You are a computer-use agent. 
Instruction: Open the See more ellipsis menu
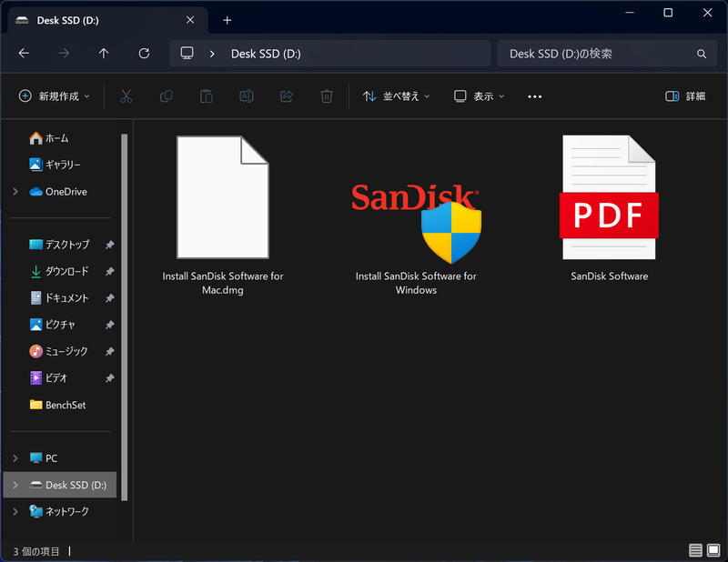[x=535, y=96]
